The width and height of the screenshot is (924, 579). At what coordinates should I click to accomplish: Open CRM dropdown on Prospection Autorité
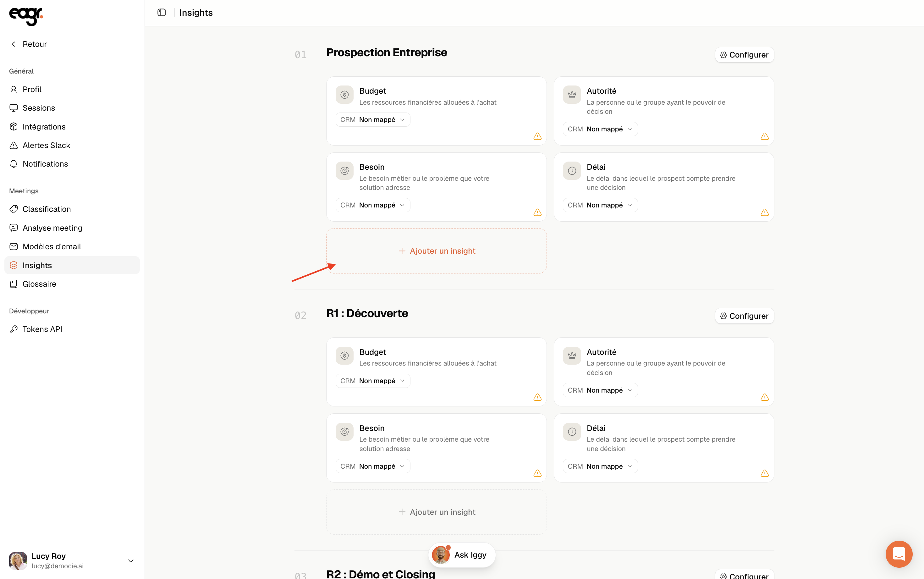[x=600, y=129]
